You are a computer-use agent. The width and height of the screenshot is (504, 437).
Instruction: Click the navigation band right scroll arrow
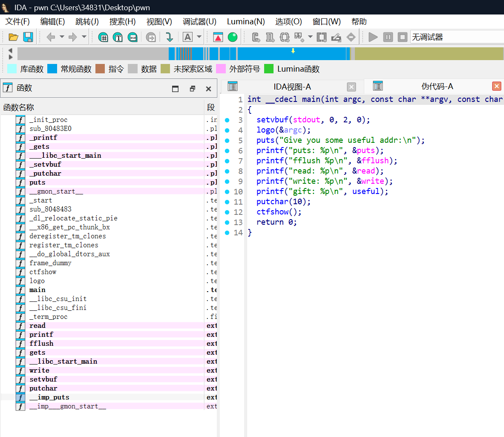coord(10,57)
